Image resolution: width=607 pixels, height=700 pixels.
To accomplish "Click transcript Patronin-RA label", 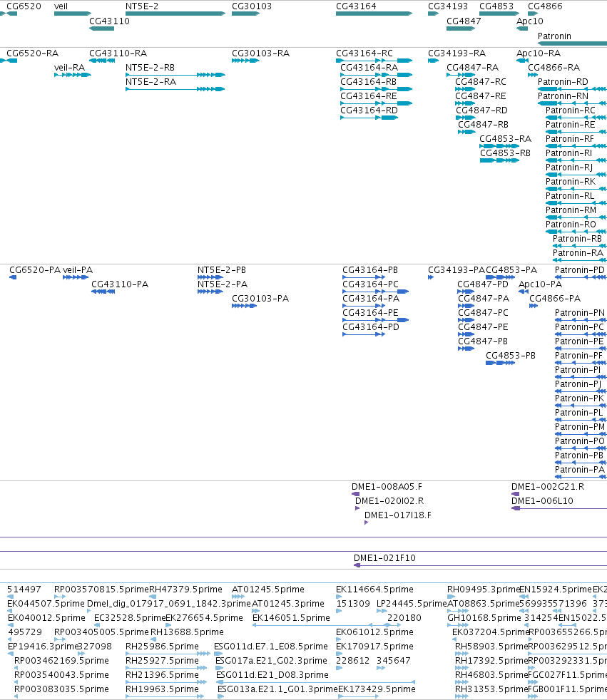I will coord(578,253).
